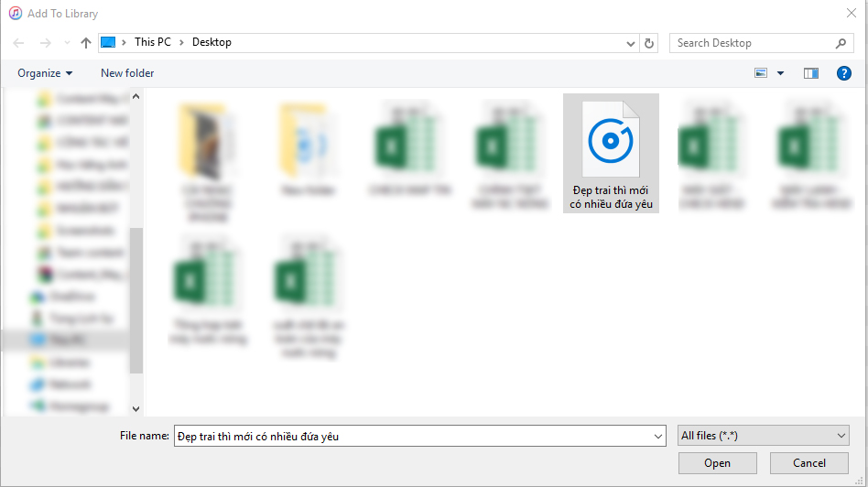Go up one folder level
Viewport: 868px width, 487px height.
pyautogui.click(x=86, y=43)
